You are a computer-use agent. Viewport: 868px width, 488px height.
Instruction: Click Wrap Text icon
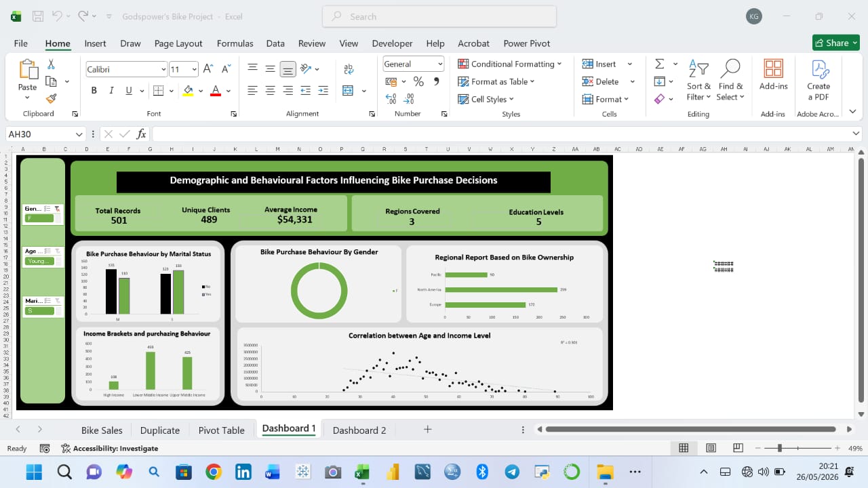pos(349,69)
